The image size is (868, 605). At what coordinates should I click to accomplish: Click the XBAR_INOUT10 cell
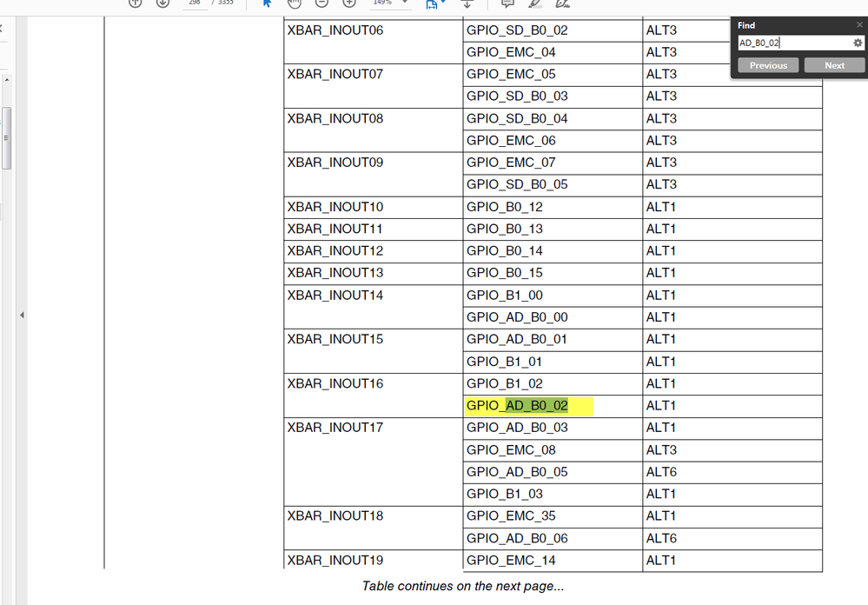(x=374, y=207)
